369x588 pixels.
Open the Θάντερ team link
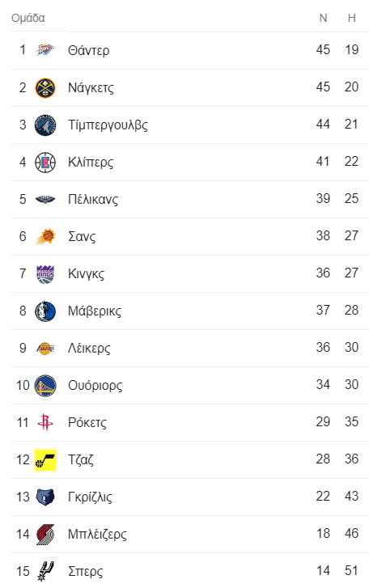(88, 50)
